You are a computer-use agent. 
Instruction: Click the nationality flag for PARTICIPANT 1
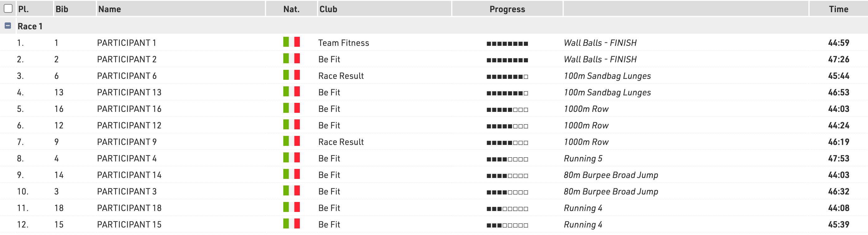pos(291,42)
